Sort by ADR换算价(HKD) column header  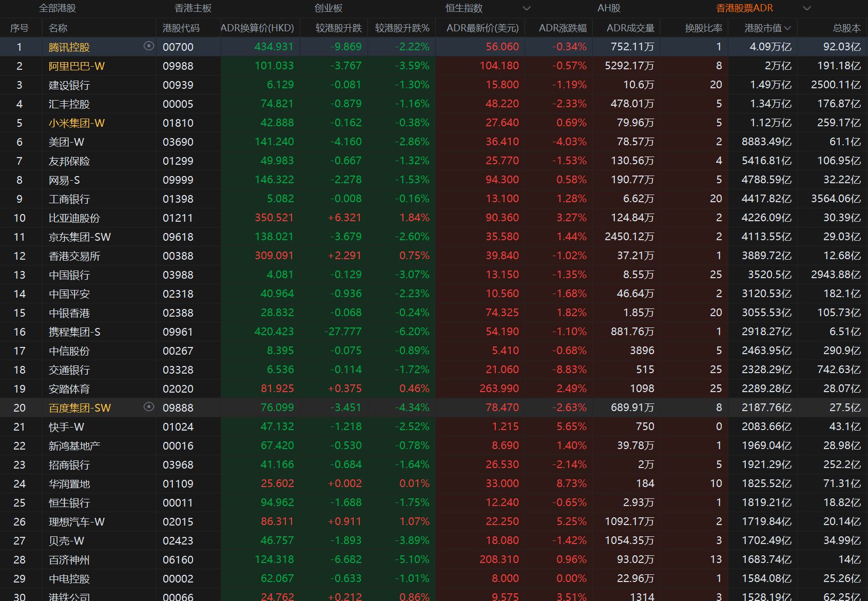(x=257, y=28)
